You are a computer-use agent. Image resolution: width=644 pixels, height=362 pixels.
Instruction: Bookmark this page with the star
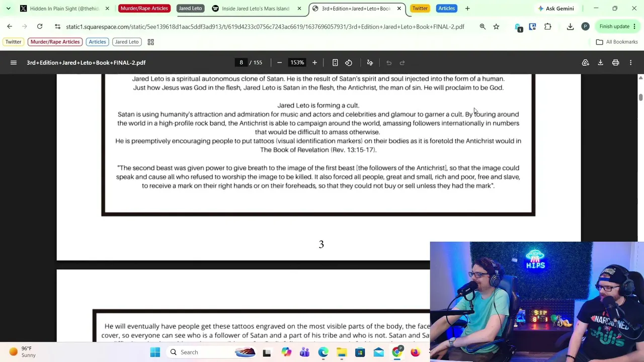click(496, 27)
